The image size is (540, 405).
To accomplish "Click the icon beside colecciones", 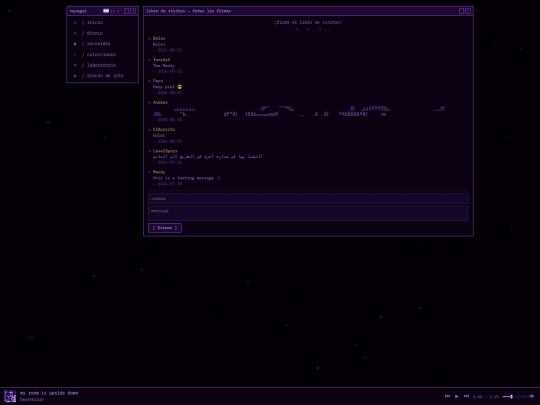I will [75, 55].
